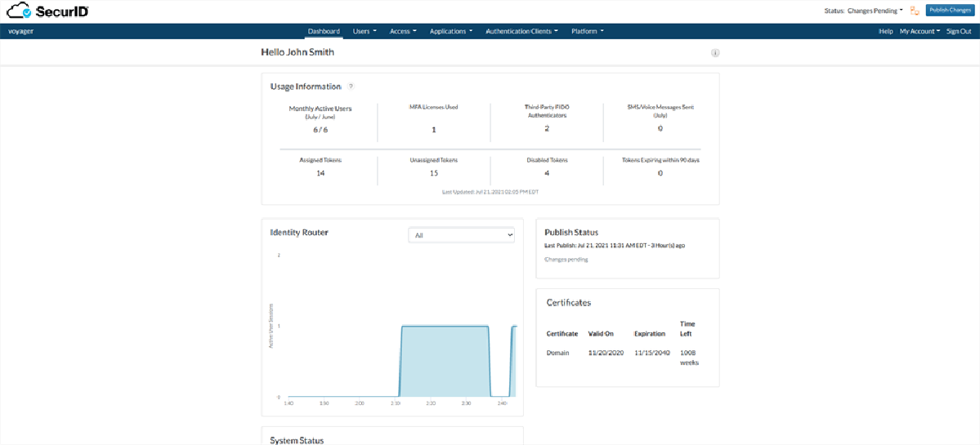This screenshot has width=980, height=445.
Task: Click the Usage Information help question mark
Action: coord(351,86)
